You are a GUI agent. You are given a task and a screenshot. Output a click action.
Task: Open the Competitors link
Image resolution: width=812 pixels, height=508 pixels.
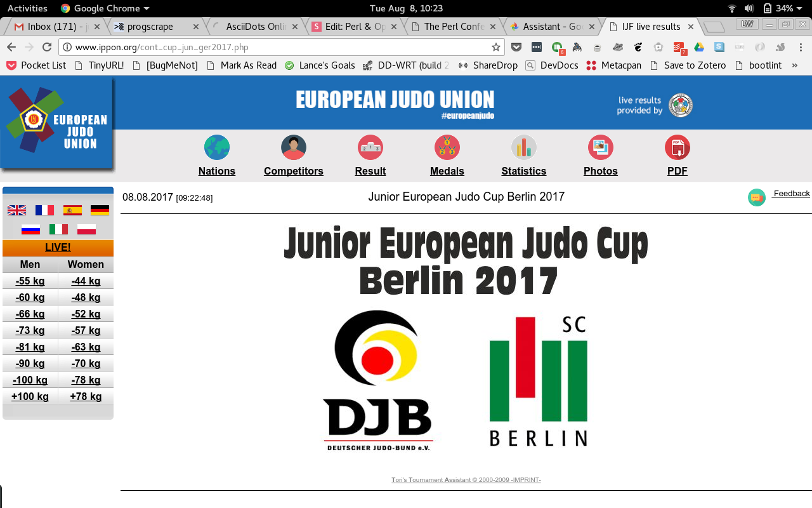pos(294,171)
